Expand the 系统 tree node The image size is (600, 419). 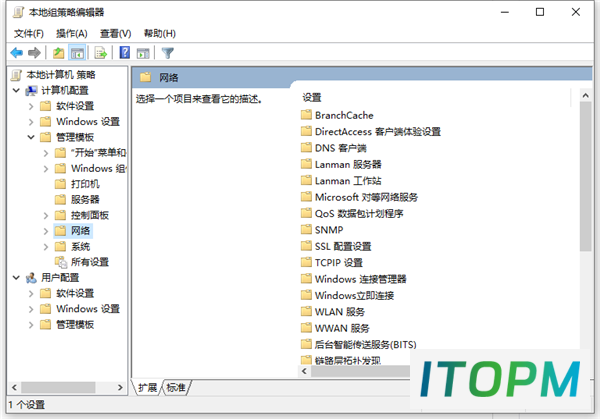tap(46, 246)
